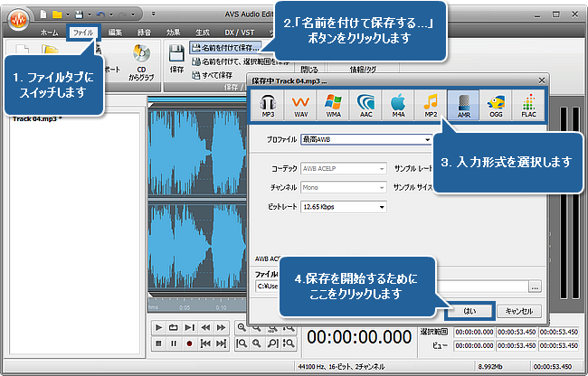
Task: Switch to the ファイル tab
Action: 82,32
